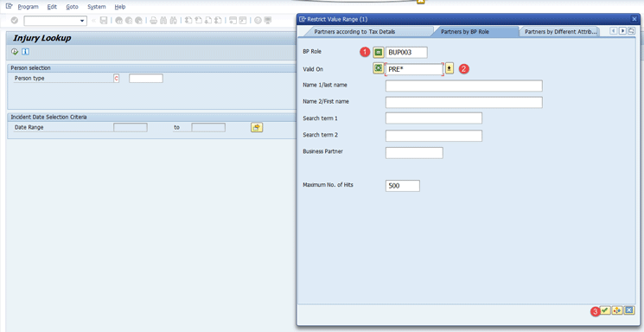The height and width of the screenshot is (332, 644).
Task: Click the green selection option icon beside PRE*
Action: [x=379, y=68]
